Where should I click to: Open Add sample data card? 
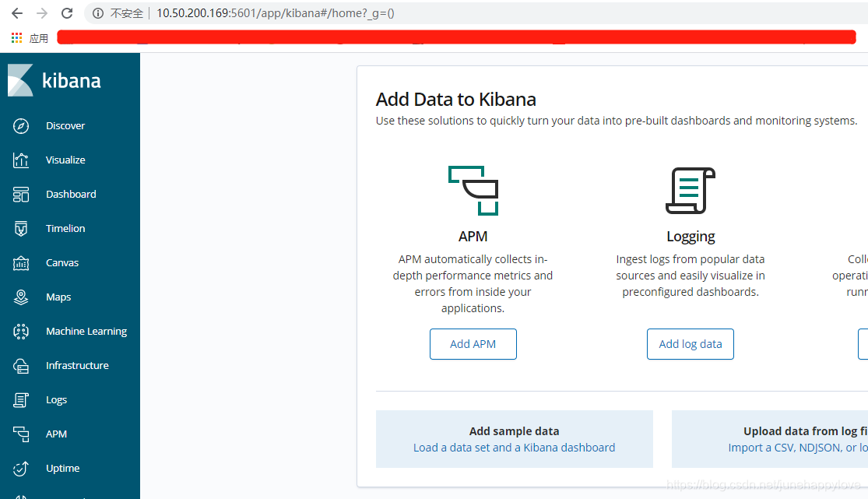pos(515,439)
